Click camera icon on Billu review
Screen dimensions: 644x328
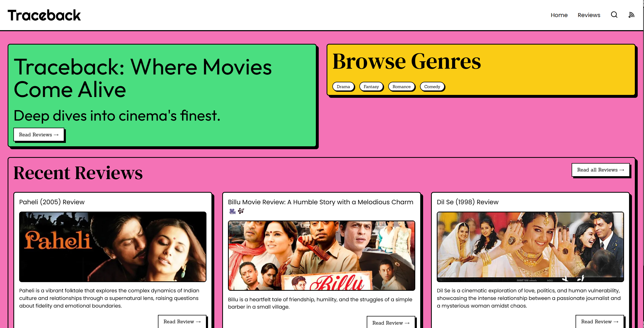click(231, 211)
